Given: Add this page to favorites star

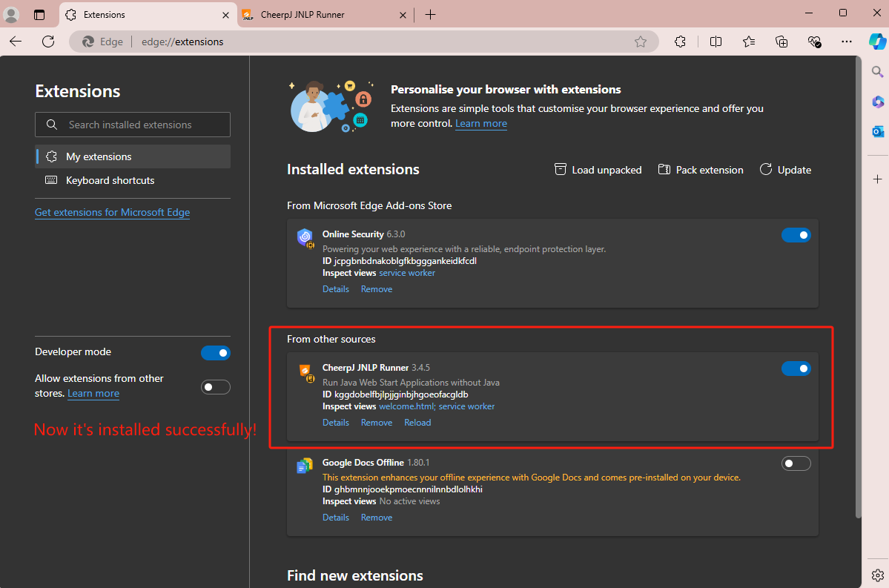Looking at the screenshot, I should point(641,42).
